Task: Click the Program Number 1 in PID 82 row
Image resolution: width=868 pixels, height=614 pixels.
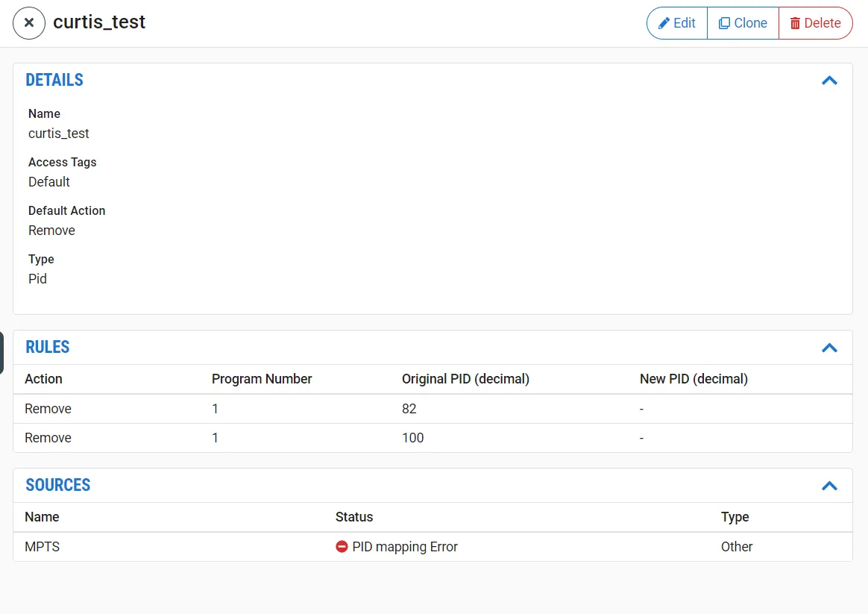Action: tap(215, 409)
